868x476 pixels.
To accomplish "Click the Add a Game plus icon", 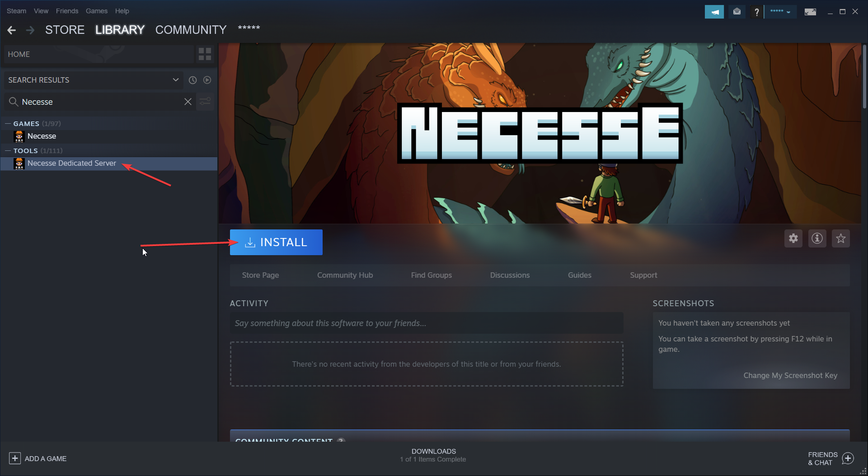I will [x=14, y=458].
